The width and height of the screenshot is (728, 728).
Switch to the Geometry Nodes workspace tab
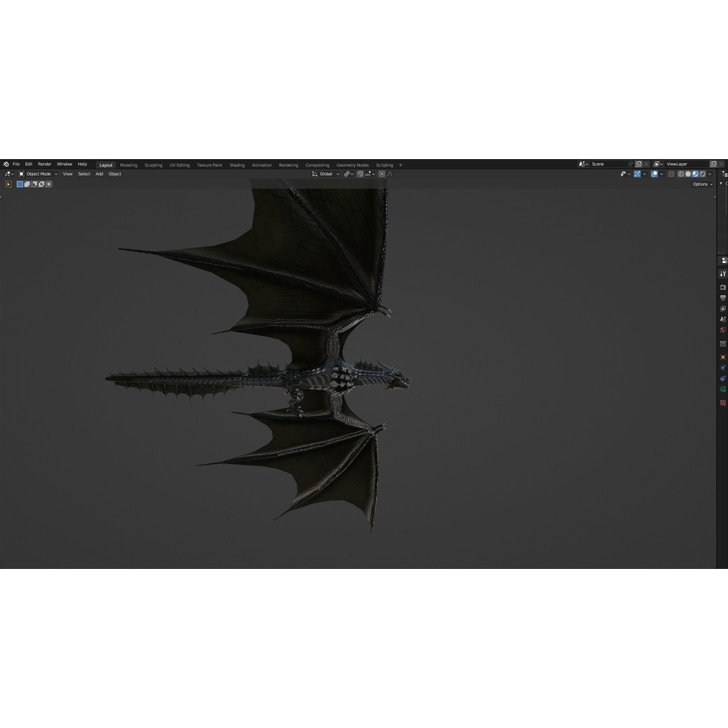pos(353,165)
